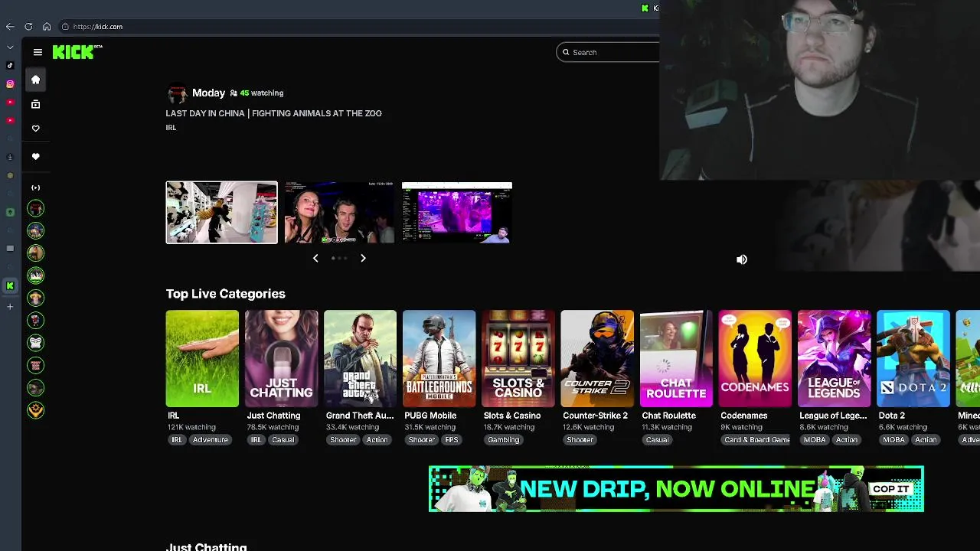Open the League of Legends category card
Viewport: 980px width, 551px height.
pyautogui.click(x=834, y=358)
